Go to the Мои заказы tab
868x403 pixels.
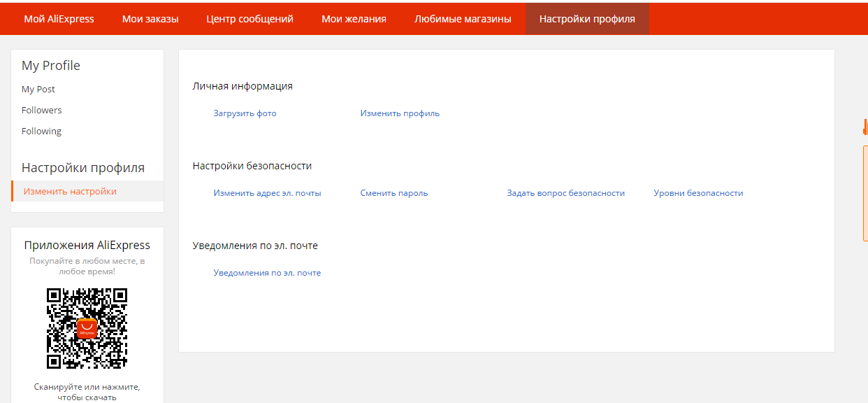(x=150, y=19)
